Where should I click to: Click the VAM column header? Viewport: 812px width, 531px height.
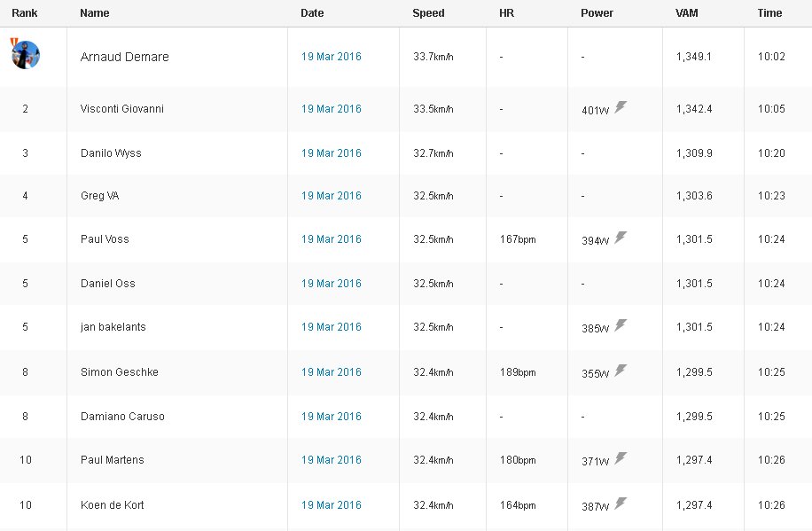pyautogui.click(x=688, y=13)
